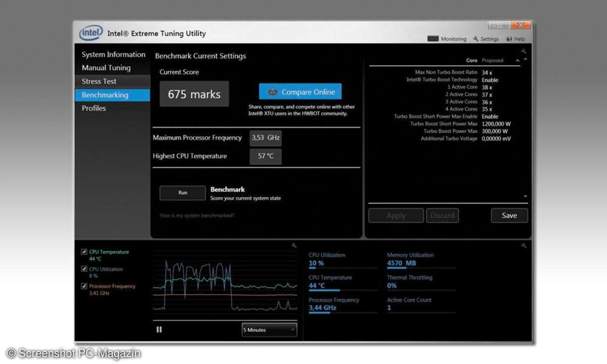Screen dimensions: 607x364
Task: Click the 'Benchmark Current Settings' heading
Action: click(200, 56)
